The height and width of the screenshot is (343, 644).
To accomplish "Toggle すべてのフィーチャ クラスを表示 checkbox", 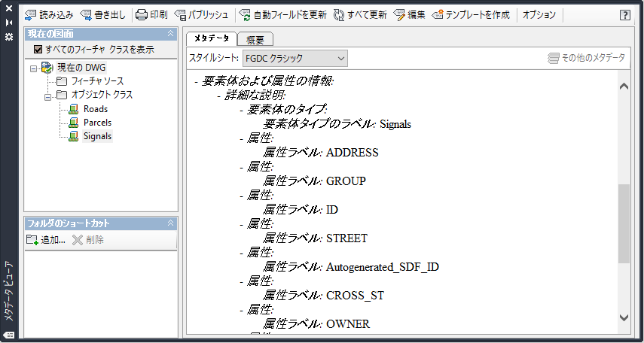I will [x=38, y=50].
